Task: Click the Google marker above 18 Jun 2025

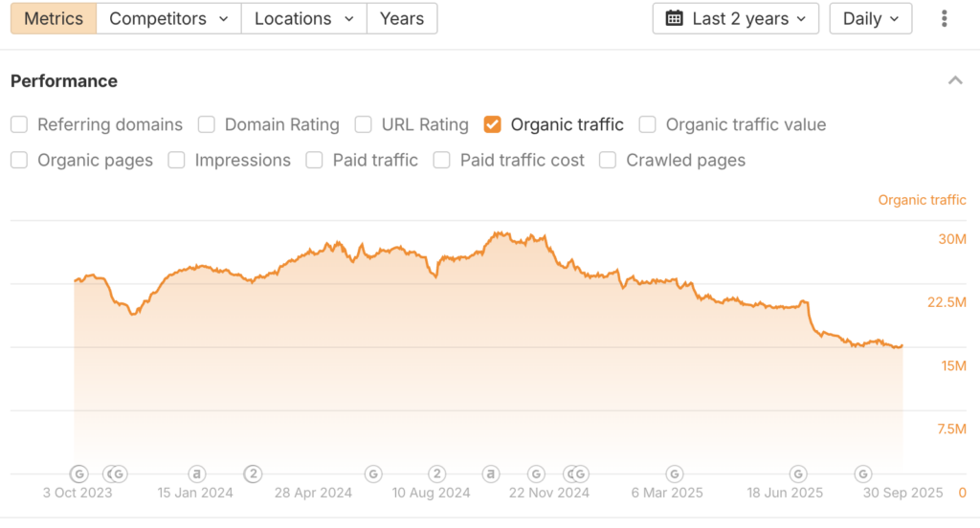Action: [x=798, y=473]
